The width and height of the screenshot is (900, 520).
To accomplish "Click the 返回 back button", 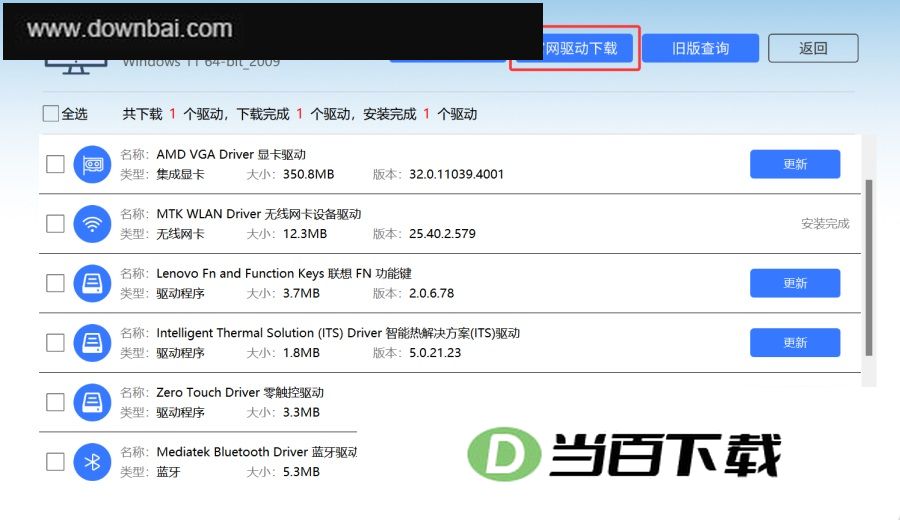I will coord(813,48).
